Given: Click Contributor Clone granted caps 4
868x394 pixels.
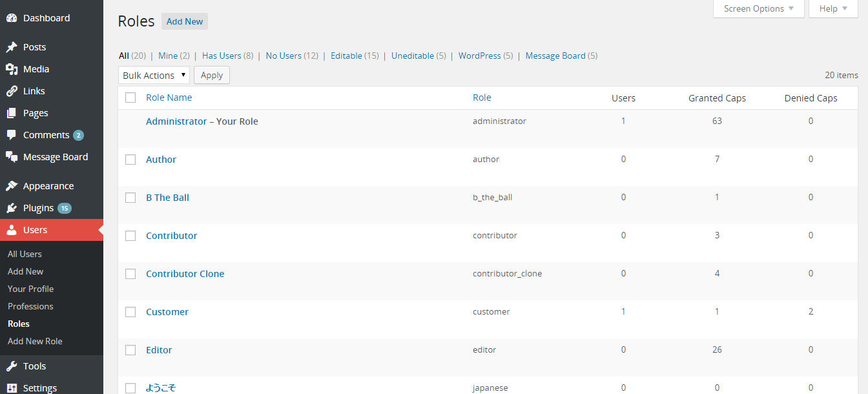Looking at the screenshot, I should (x=717, y=273).
